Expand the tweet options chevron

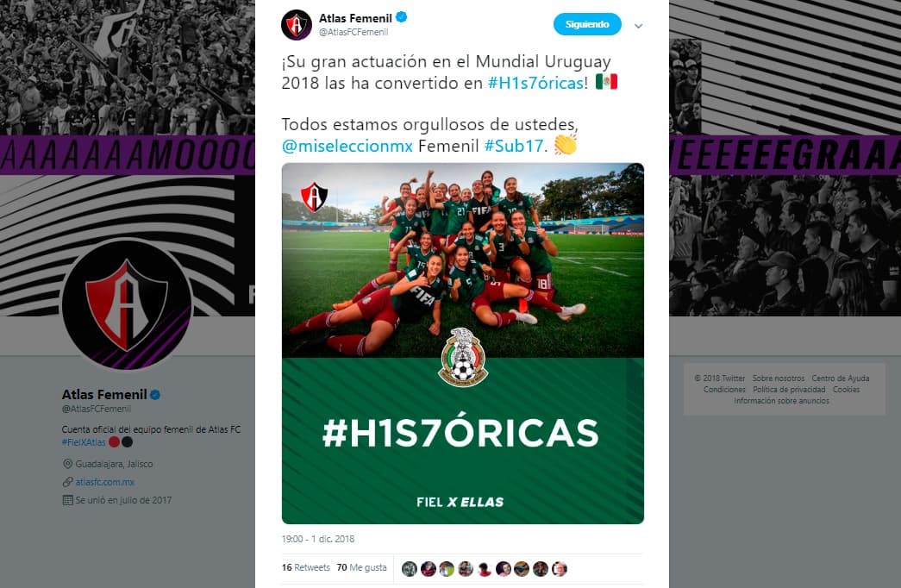point(638,26)
